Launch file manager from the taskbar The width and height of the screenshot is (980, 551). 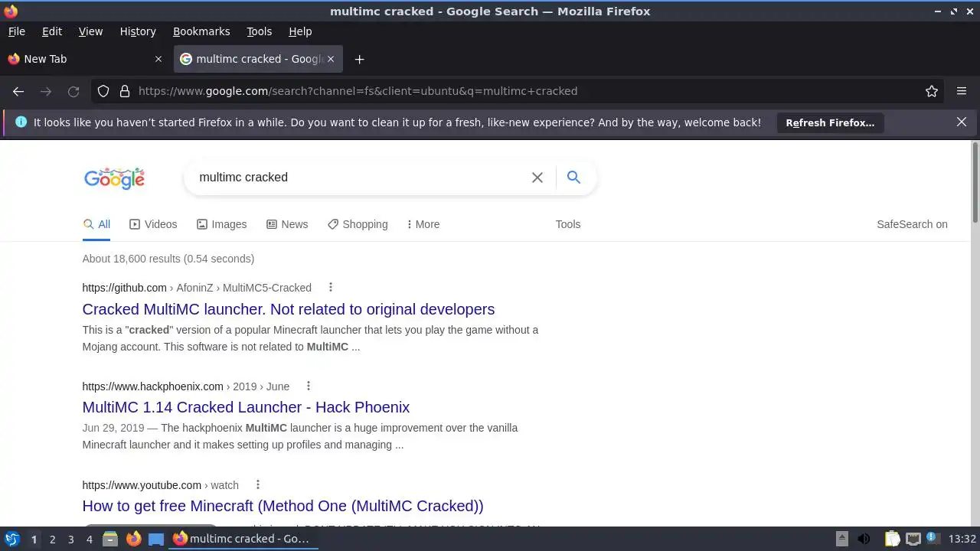[110, 539]
